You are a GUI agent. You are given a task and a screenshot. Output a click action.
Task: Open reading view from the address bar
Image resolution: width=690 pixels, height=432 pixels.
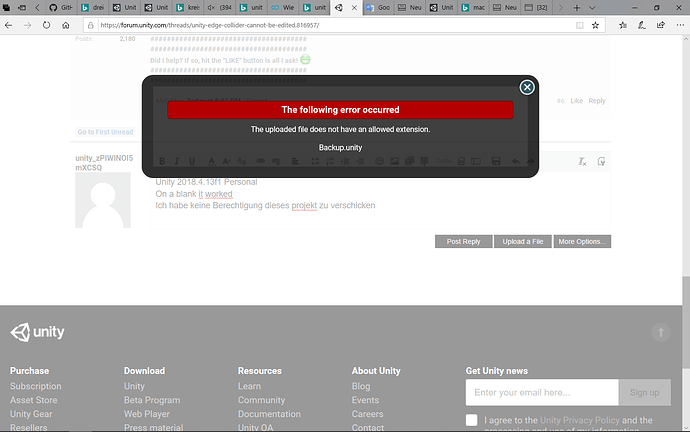580,26
